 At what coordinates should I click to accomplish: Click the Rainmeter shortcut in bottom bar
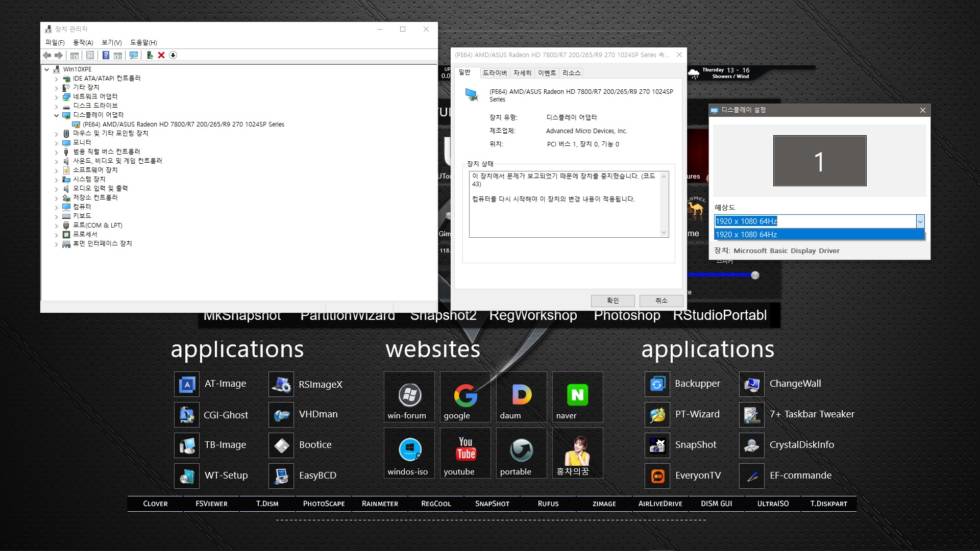pyautogui.click(x=380, y=504)
